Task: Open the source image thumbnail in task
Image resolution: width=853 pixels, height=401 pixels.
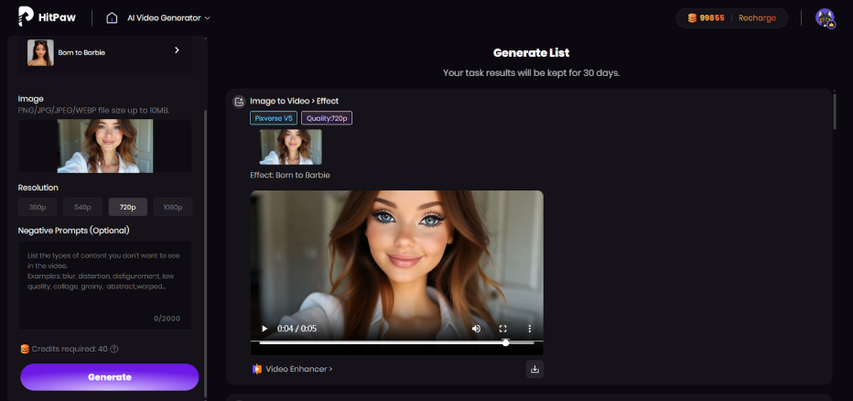Action: coord(290,147)
